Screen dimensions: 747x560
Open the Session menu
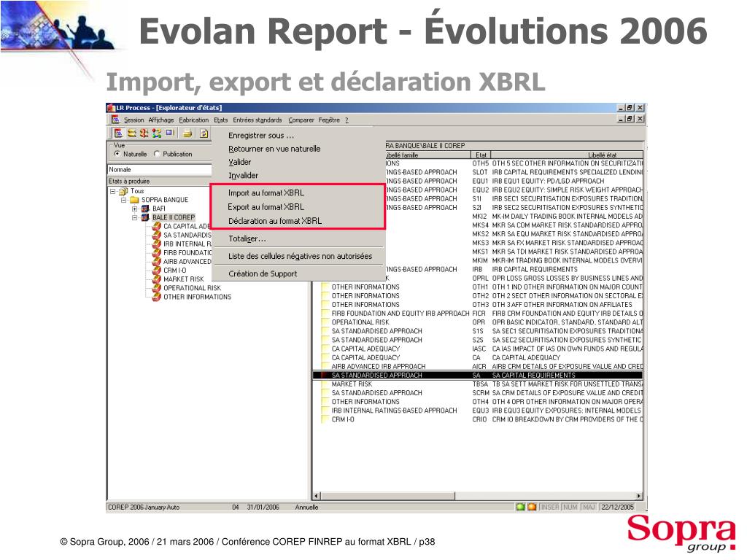[134, 120]
